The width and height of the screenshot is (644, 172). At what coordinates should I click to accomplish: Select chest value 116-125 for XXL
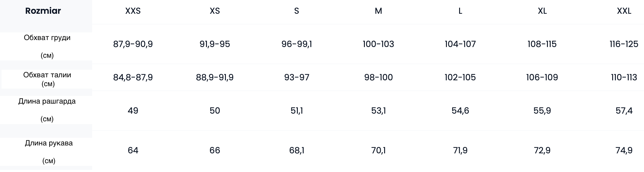[x=624, y=44]
